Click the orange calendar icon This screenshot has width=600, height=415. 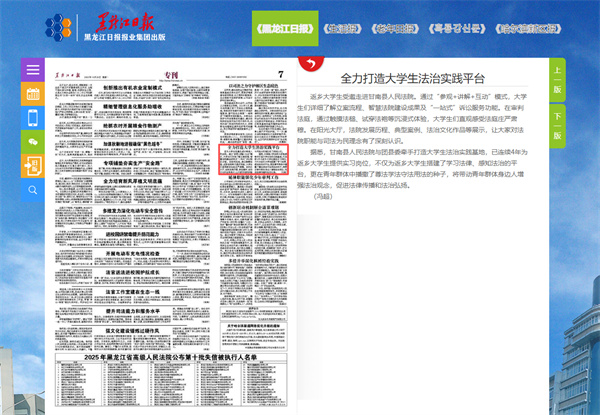pyautogui.click(x=33, y=95)
